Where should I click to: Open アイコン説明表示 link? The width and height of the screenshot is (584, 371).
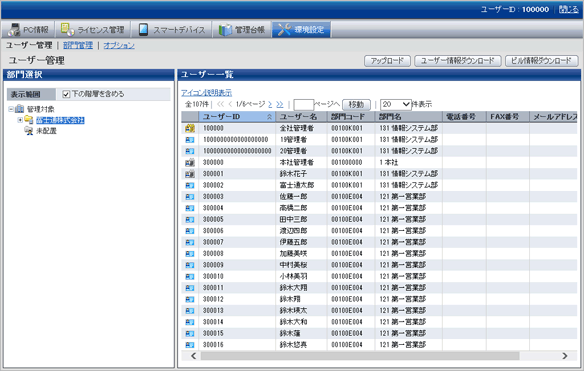(206, 92)
